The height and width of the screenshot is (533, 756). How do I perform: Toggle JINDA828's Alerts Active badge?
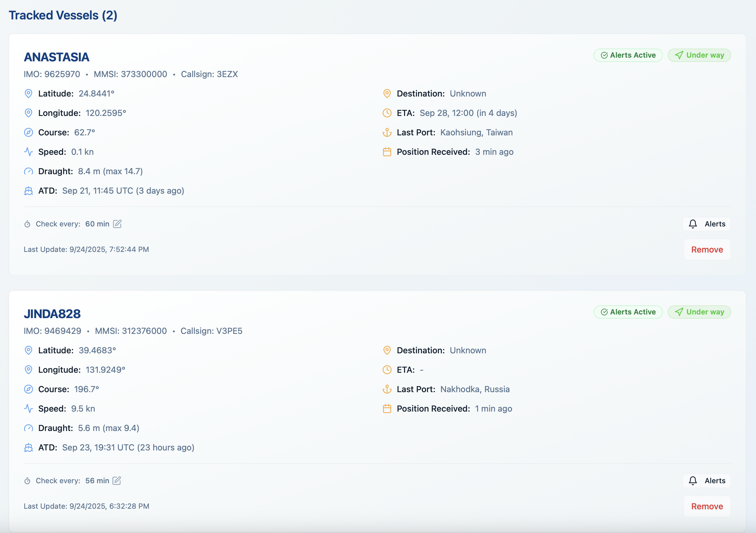click(x=628, y=312)
